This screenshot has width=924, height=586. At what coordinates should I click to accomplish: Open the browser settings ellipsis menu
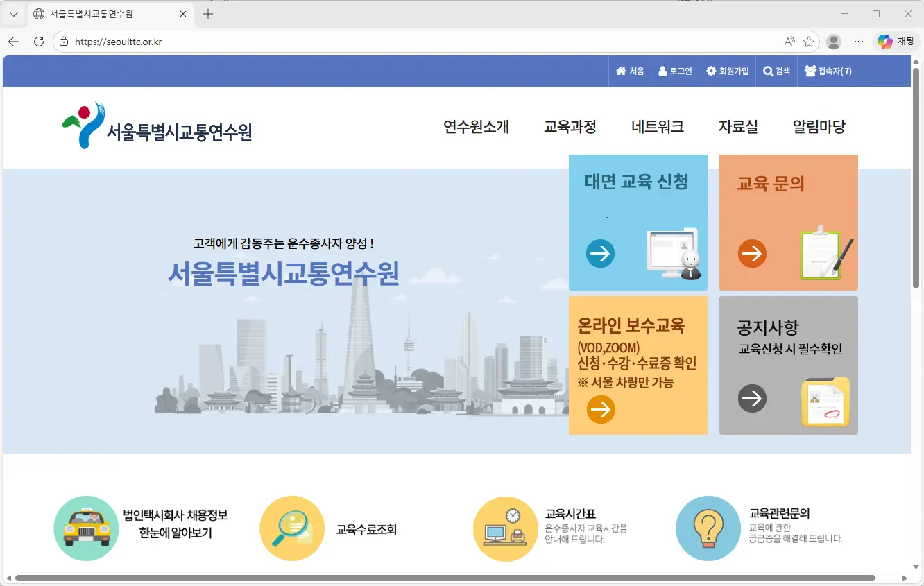859,41
